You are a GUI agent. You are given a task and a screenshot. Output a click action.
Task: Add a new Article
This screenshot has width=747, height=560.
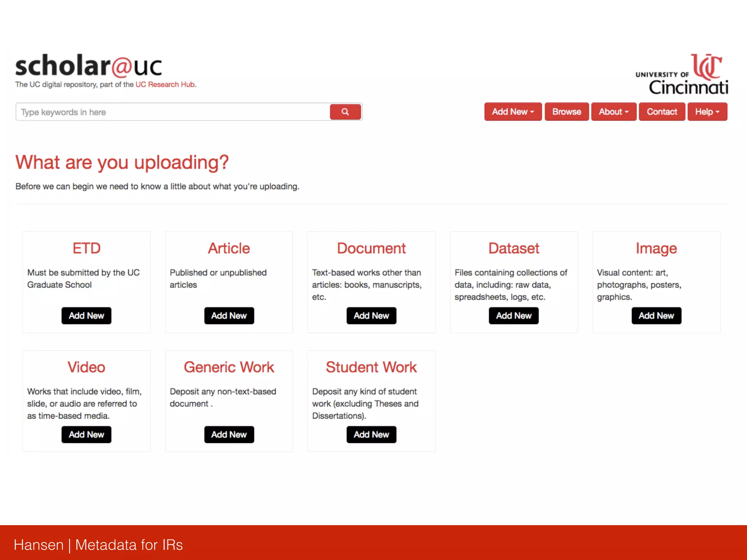[x=229, y=316]
